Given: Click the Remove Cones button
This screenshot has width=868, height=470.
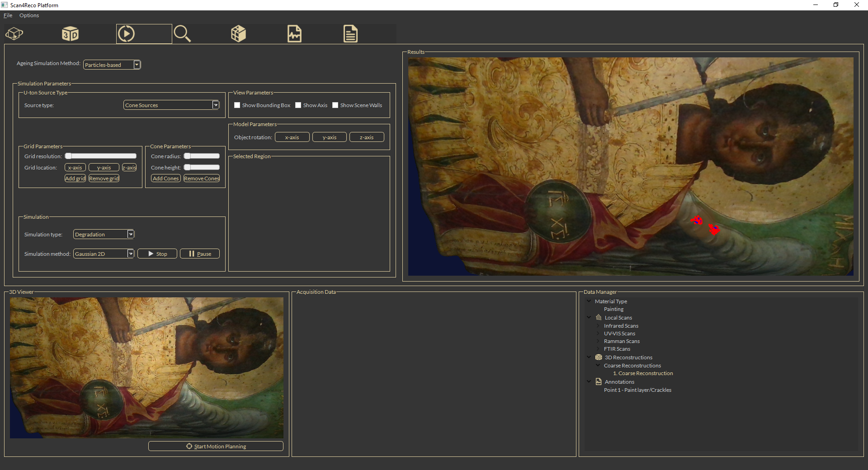Looking at the screenshot, I should pyautogui.click(x=202, y=179).
